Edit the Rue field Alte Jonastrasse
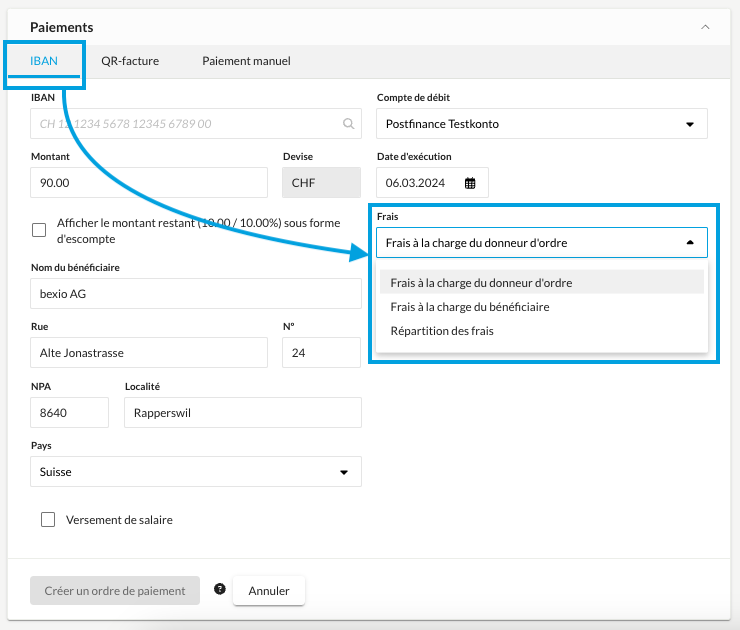The width and height of the screenshot is (740, 630). [149, 353]
